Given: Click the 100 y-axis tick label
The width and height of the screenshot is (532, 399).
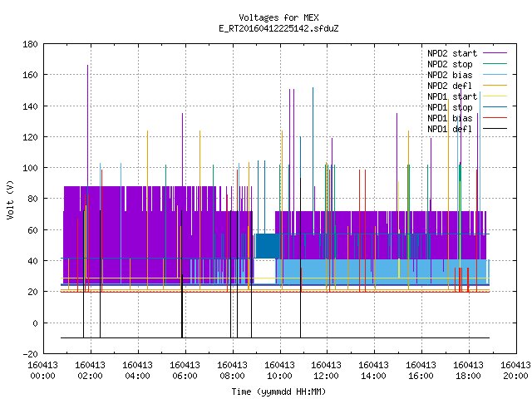Looking at the screenshot, I should point(30,168).
